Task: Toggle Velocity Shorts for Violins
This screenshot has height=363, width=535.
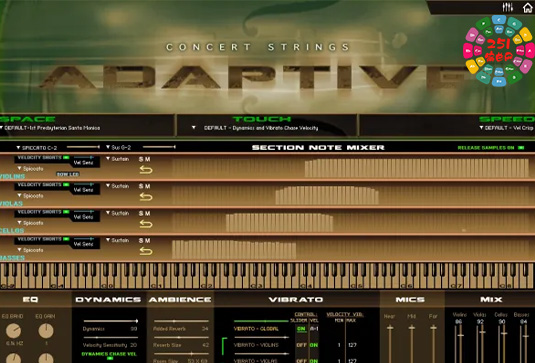Action: pyautogui.click(x=66, y=158)
